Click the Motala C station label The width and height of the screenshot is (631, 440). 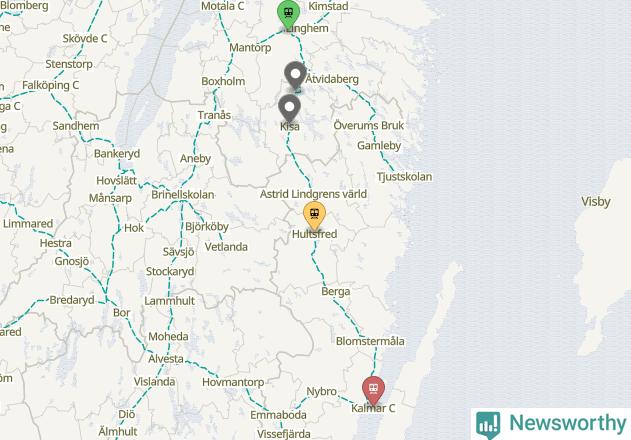tap(223, 6)
